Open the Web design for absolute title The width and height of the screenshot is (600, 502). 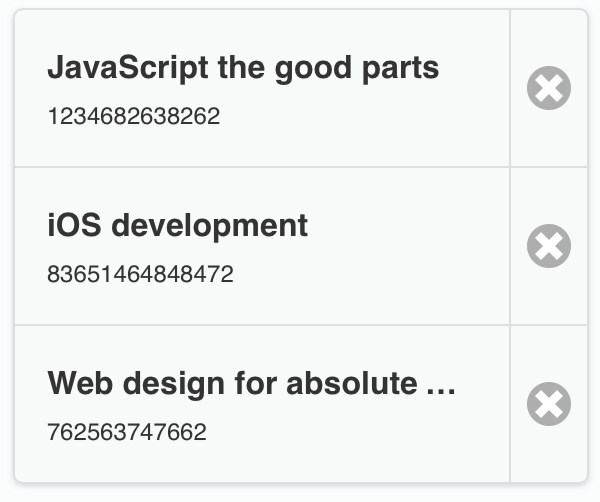tap(251, 383)
